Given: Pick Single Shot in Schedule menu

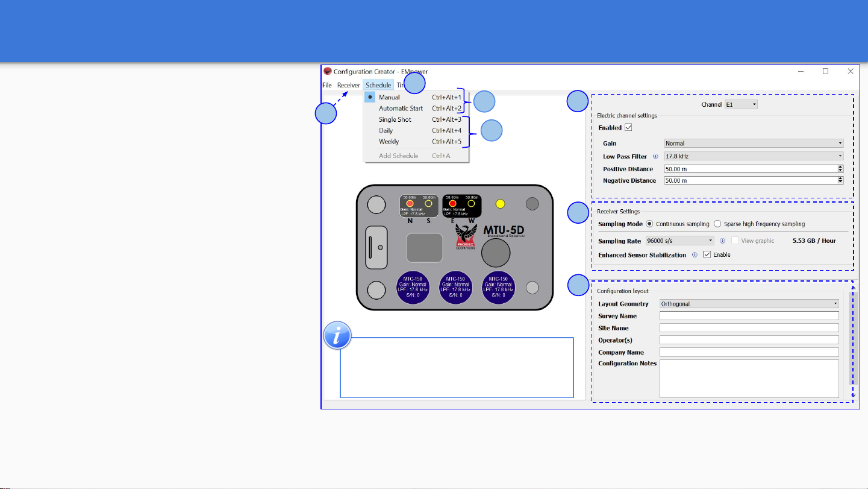Looking at the screenshot, I should point(415,119).
